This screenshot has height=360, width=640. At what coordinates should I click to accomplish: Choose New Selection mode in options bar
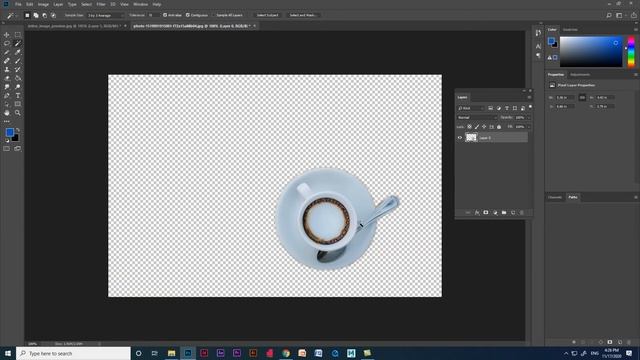click(27, 15)
